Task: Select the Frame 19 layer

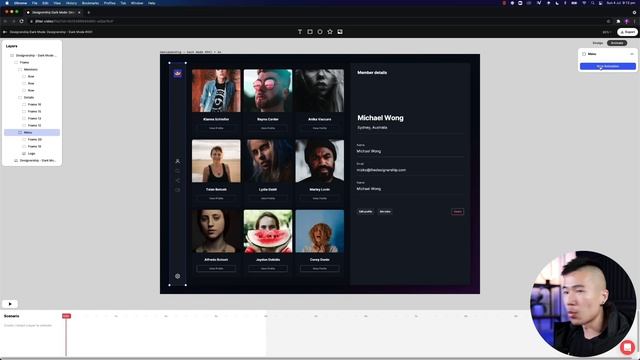Action: [x=35, y=146]
